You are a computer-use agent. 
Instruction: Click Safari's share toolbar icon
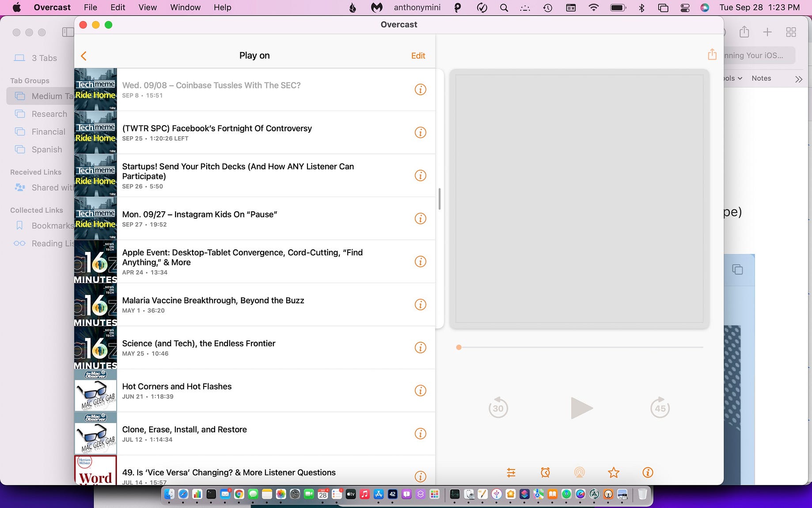tap(744, 32)
